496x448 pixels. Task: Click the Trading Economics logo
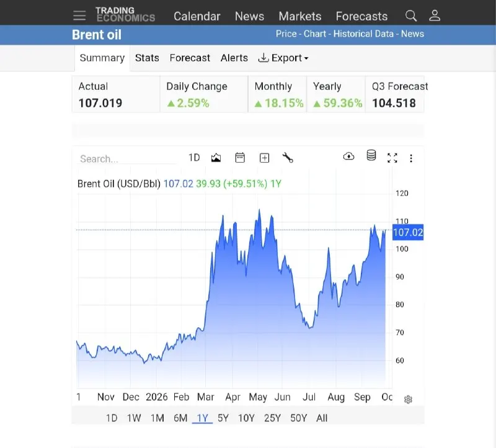point(126,14)
